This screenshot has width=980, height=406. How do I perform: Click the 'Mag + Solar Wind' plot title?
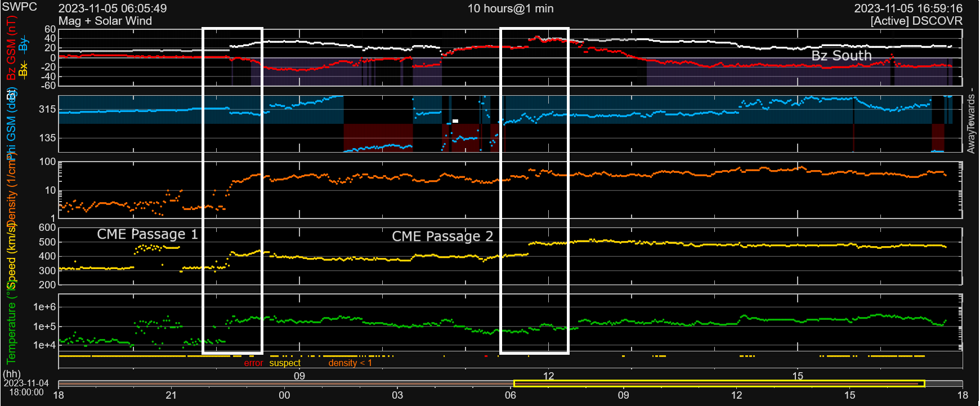tap(105, 21)
